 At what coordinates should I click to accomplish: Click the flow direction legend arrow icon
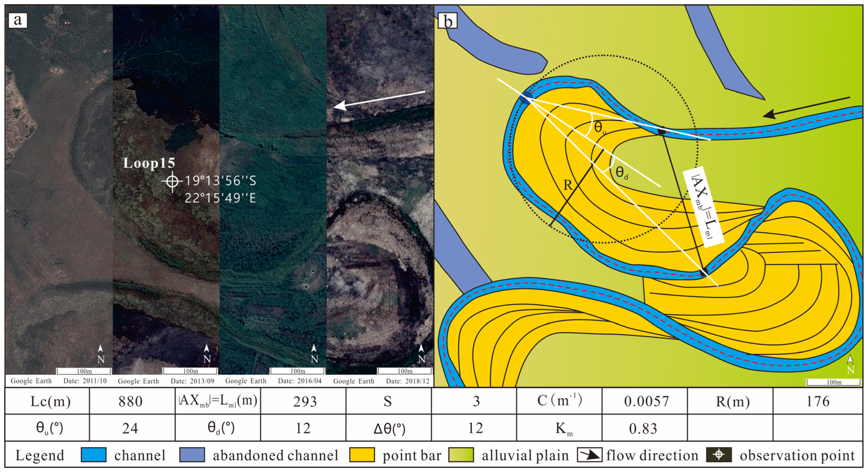coord(589,455)
